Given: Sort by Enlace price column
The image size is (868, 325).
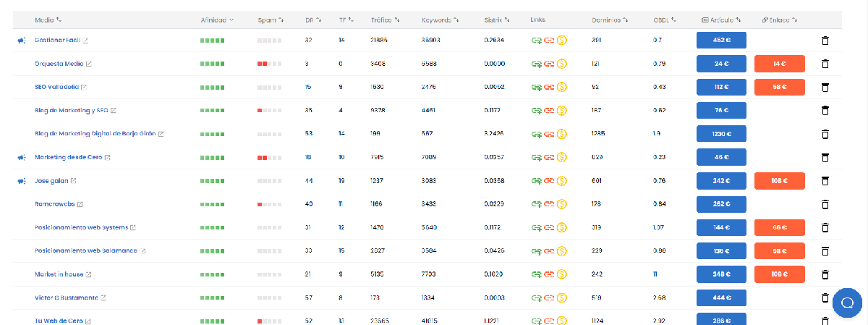Looking at the screenshot, I should coord(780,20).
